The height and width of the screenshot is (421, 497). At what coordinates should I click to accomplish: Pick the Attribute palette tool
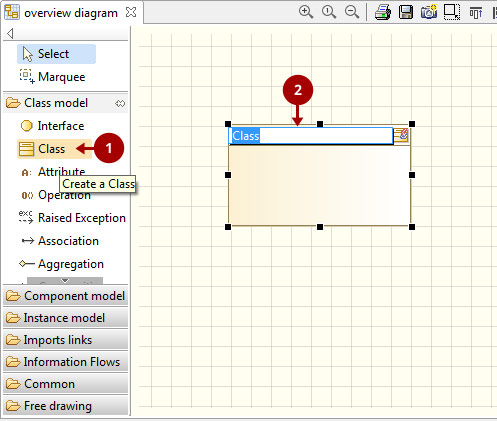53,172
